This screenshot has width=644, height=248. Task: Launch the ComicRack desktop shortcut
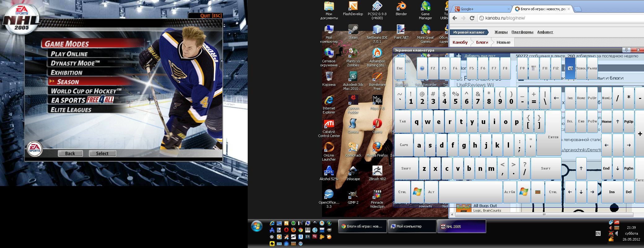pos(353,150)
